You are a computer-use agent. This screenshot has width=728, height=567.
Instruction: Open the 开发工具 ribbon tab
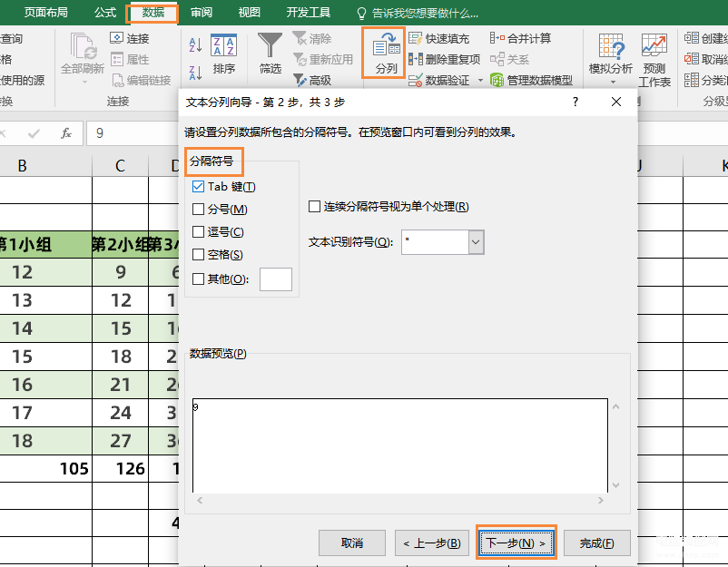pos(309,13)
